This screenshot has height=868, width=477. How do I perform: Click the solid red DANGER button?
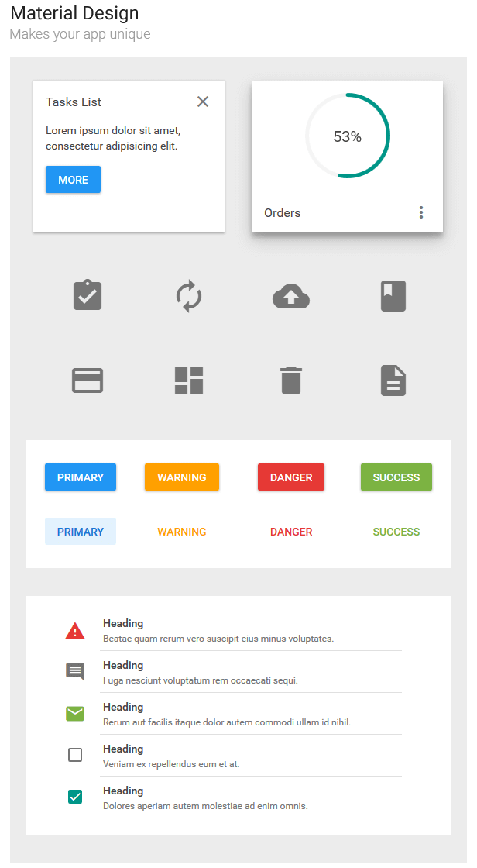(291, 477)
